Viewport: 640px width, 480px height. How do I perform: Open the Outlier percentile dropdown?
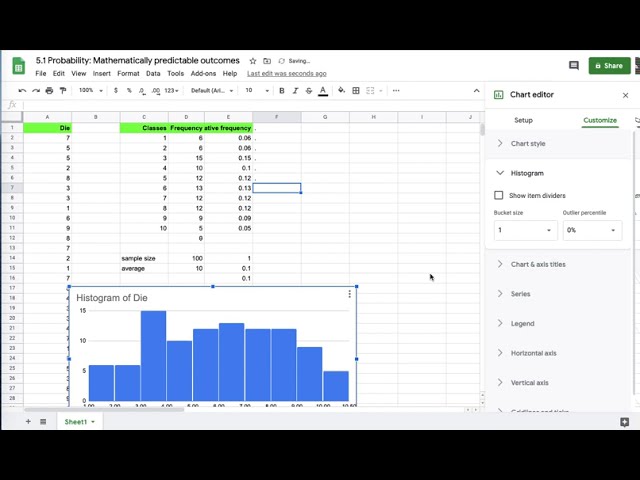592,230
